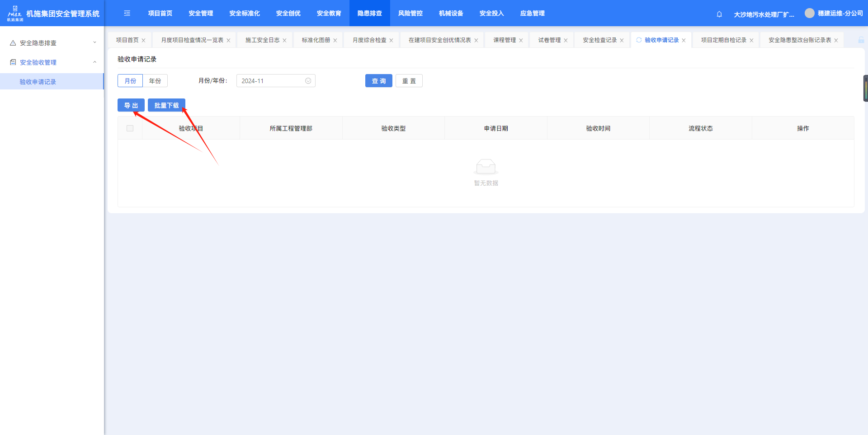Click the 批量下载 button

click(x=166, y=105)
